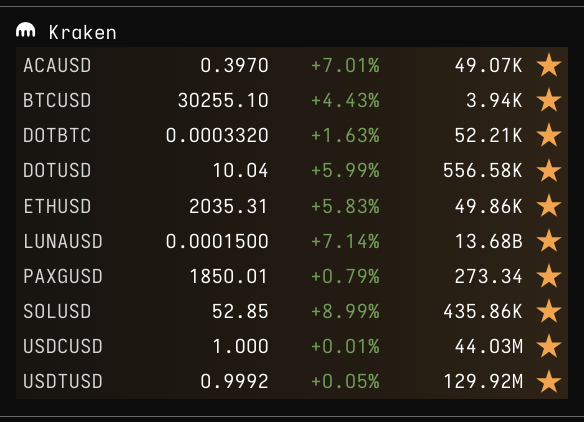Toggle favorite star for USDTUSD
The width and height of the screenshot is (584, 422).
(549, 381)
